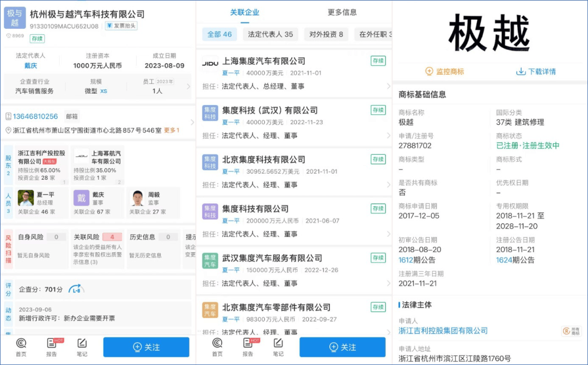Click JIDU logo of 上海集度汽车有限公司
588x365 pixels.
click(210, 63)
